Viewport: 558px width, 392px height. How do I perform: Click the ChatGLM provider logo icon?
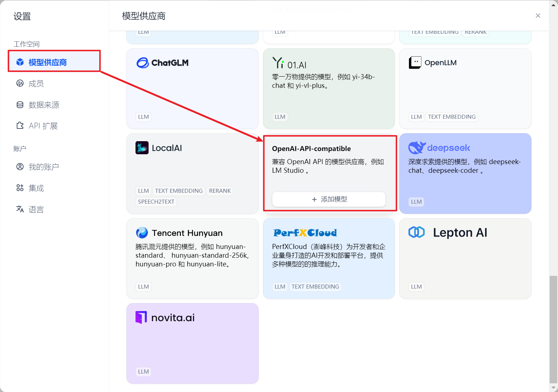coord(142,62)
